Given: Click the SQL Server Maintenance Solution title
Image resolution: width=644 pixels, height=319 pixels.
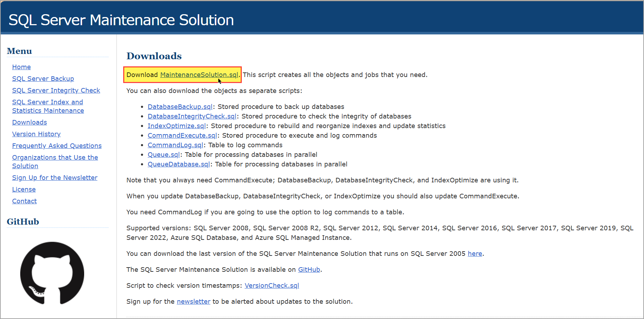Looking at the screenshot, I should [x=121, y=20].
